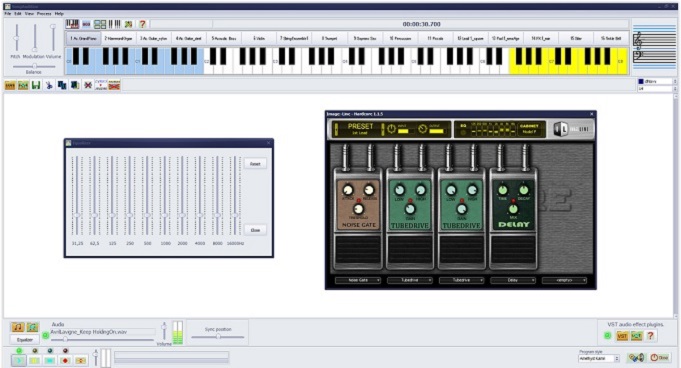The image size is (681, 368).
Task: Click the dark blue copy icon
Action: 62,85
